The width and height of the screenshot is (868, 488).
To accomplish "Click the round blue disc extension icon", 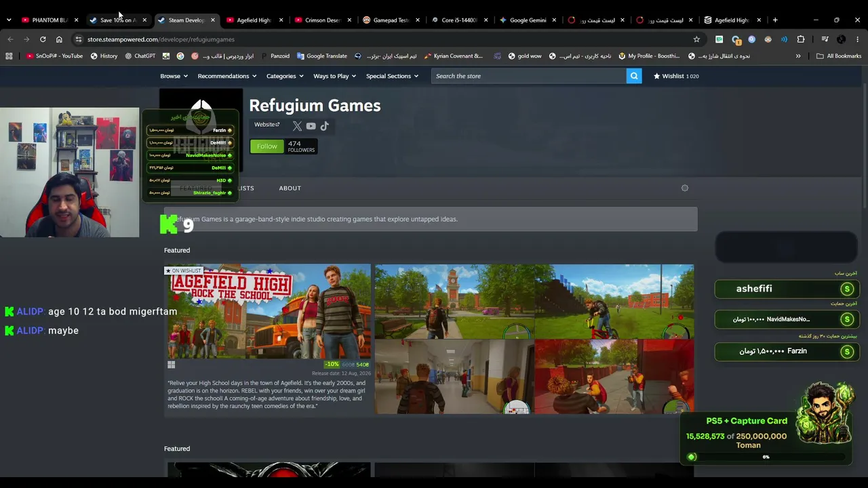I will coord(752,39).
